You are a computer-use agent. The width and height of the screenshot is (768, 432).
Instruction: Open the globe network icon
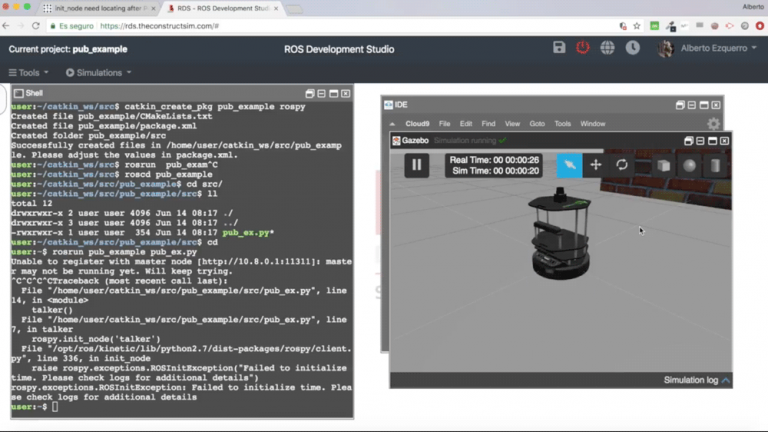click(x=607, y=48)
